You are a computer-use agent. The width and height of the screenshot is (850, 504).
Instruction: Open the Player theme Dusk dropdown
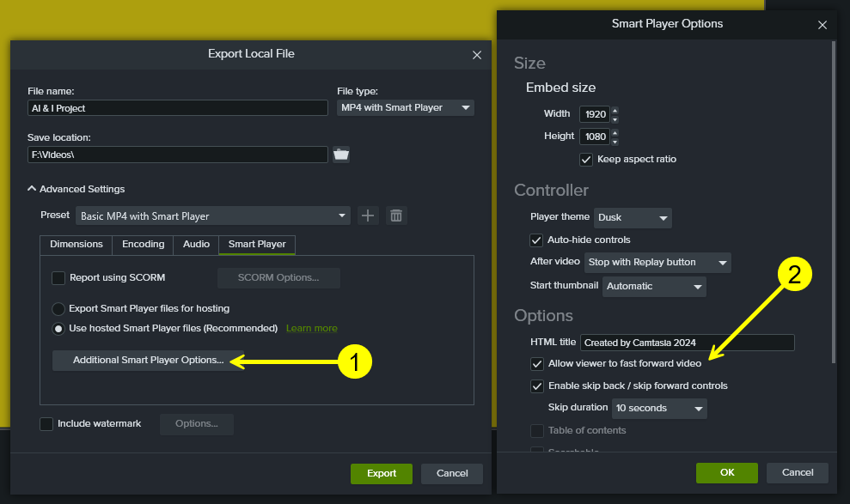pos(633,218)
